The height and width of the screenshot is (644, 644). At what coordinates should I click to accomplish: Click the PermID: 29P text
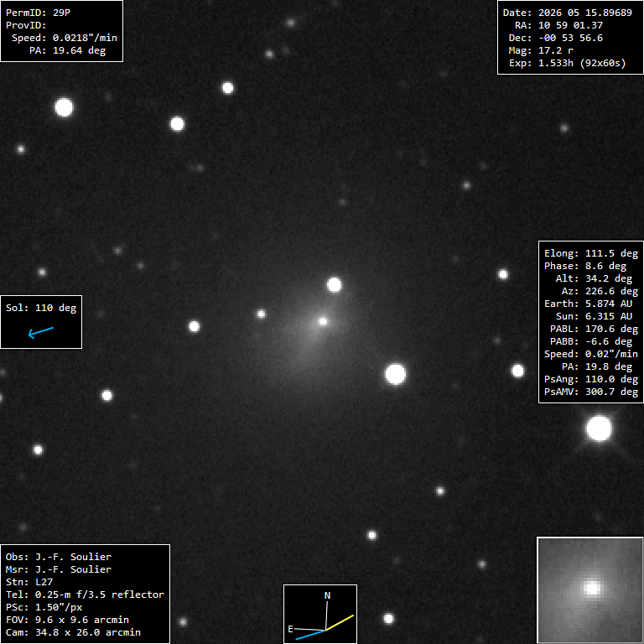[x=38, y=13]
